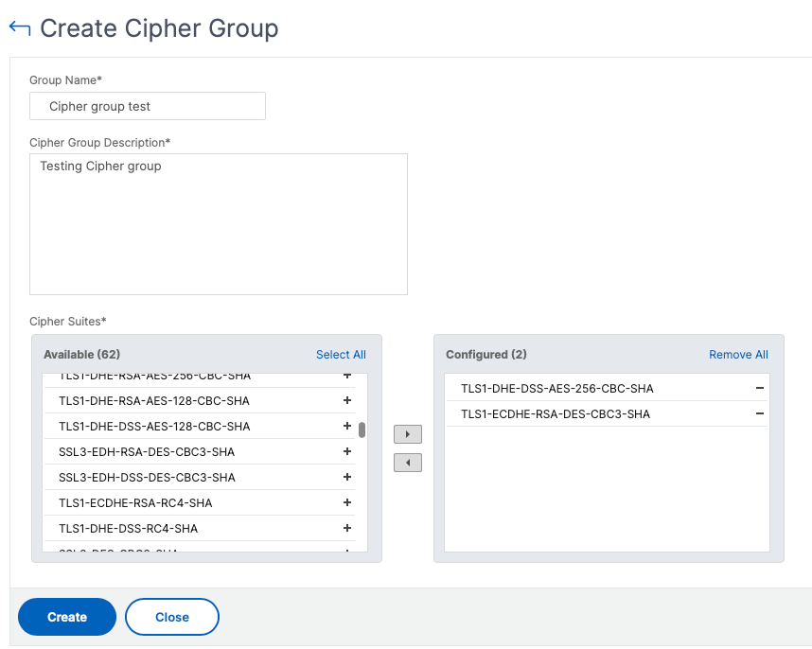Add TLS1-ECDHE-RSA-RC4-SHA with its plus icon
The height and width of the screenshot is (649, 812).
click(x=347, y=502)
